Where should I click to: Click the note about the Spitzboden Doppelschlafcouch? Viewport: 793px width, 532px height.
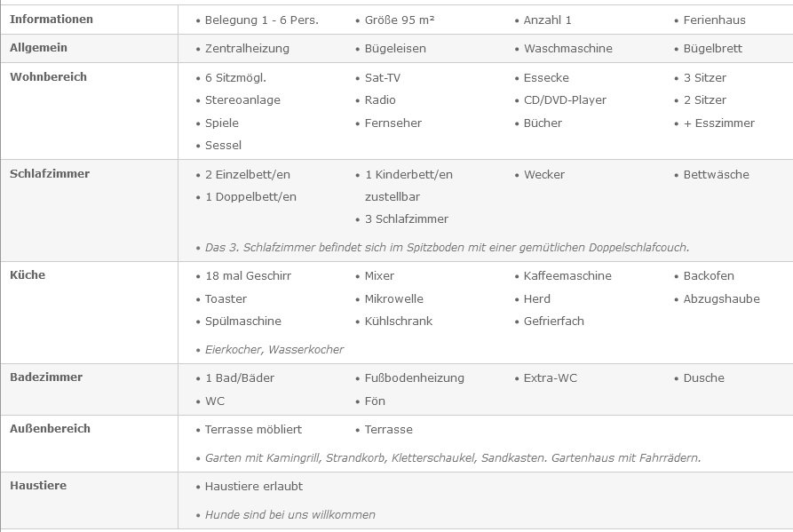click(447, 248)
